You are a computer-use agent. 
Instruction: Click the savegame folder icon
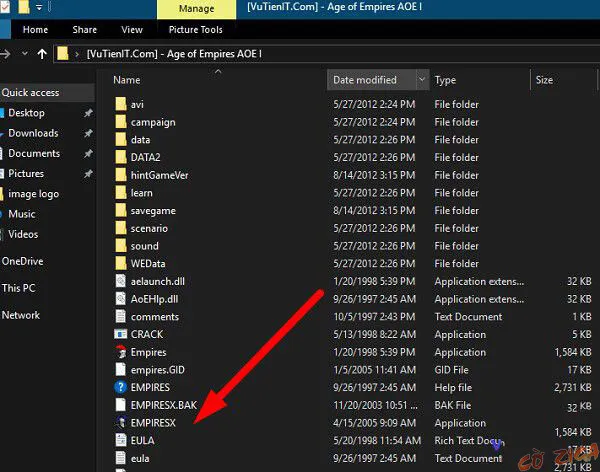click(120, 210)
